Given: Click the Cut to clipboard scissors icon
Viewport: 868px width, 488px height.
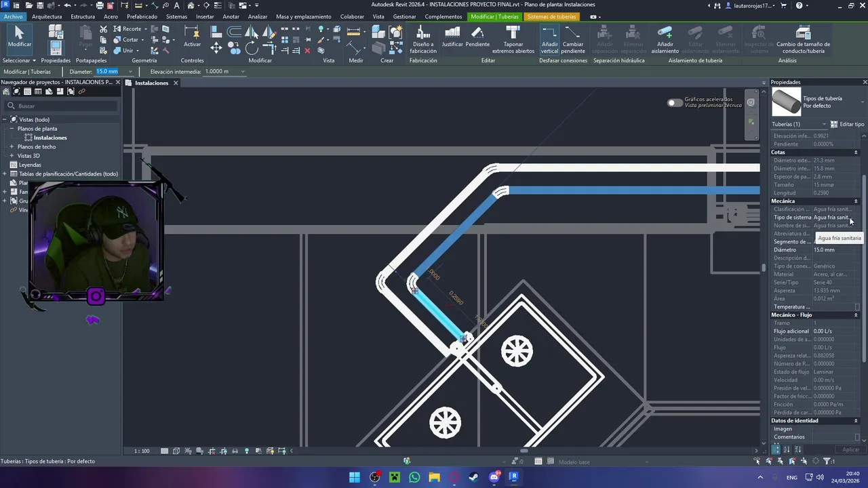Looking at the screenshot, I should (x=103, y=29).
